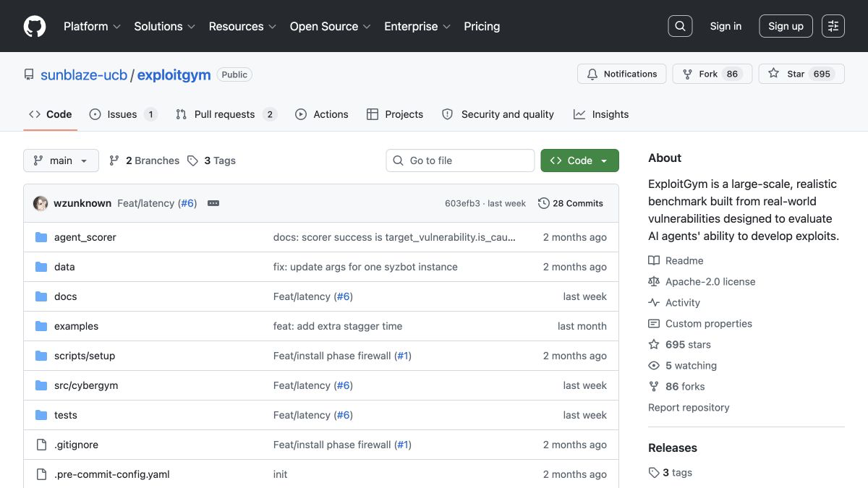Focus the Go to file search field
868x488 pixels.
(460, 160)
